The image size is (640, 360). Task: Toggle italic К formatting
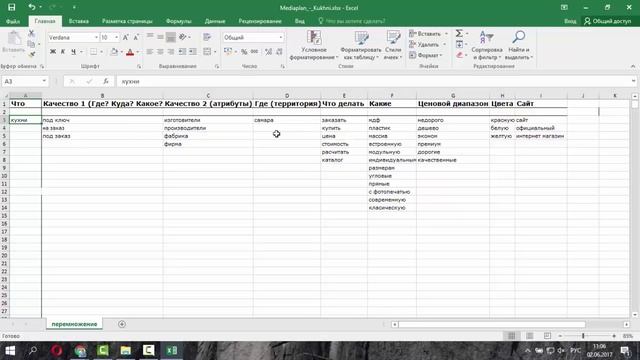click(63, 52)
